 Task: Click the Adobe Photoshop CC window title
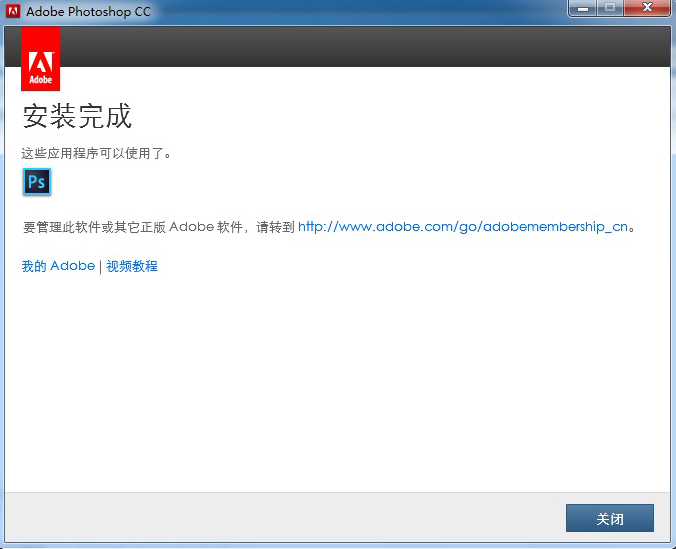pyautogui.click(x=88, y=12)
